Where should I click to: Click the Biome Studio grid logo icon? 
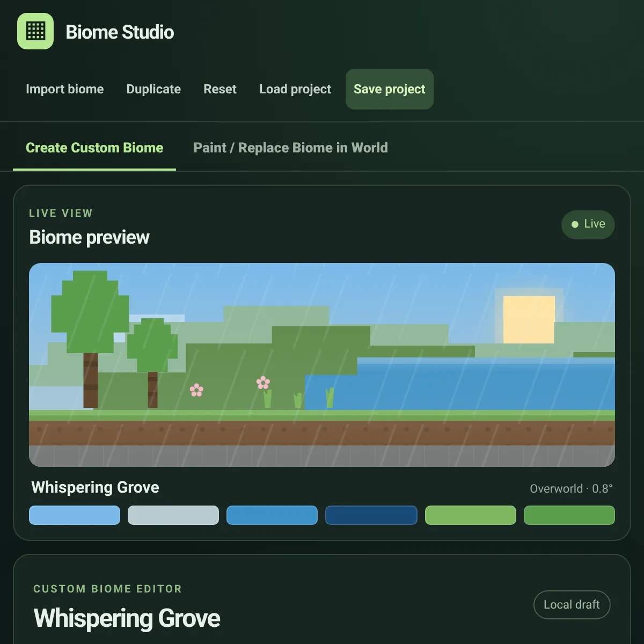tap(35, 31)
